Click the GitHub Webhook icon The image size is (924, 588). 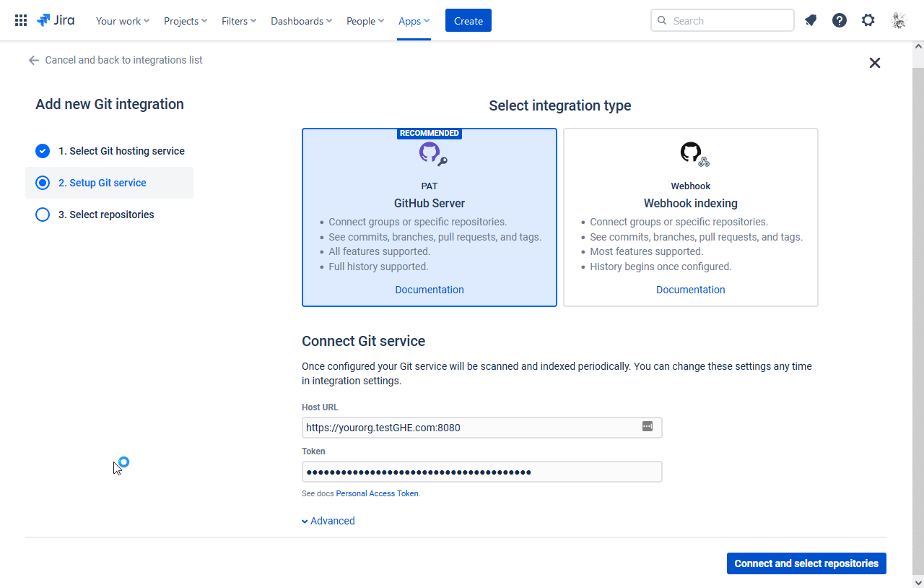694,154
